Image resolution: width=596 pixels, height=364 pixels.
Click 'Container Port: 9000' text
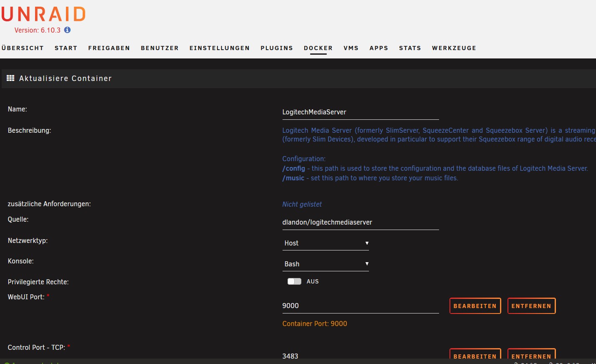315,324
